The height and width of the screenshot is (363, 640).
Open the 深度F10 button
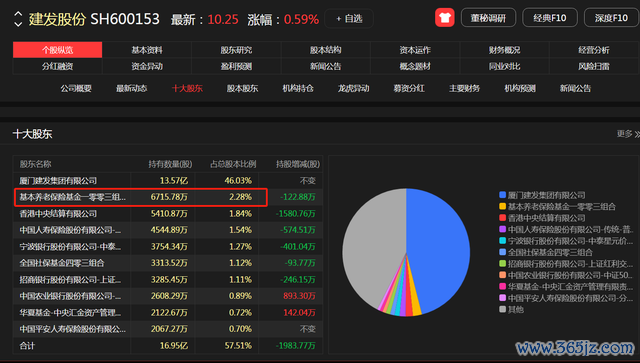point(611,18)
